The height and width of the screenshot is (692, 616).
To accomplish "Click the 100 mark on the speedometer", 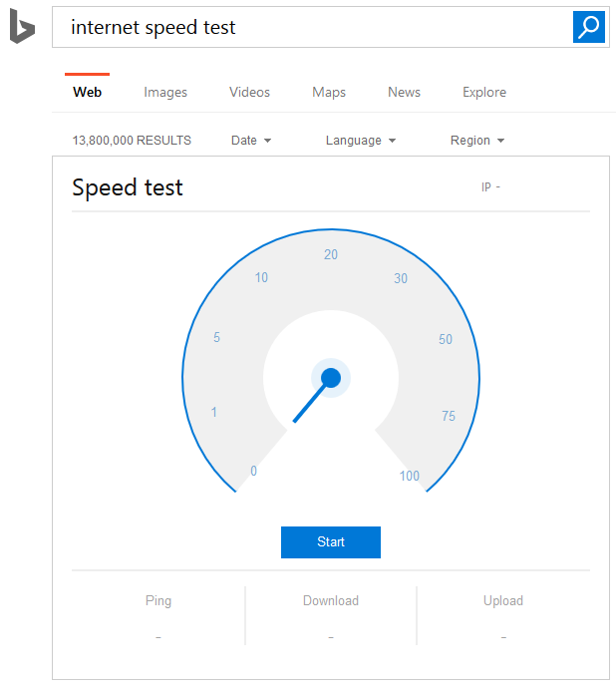I will point(410,476).
